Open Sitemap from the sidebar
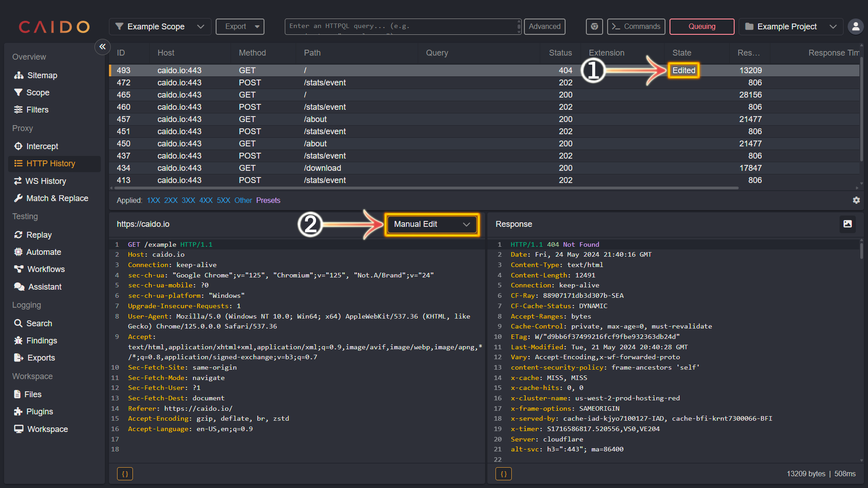 point(36,75)
